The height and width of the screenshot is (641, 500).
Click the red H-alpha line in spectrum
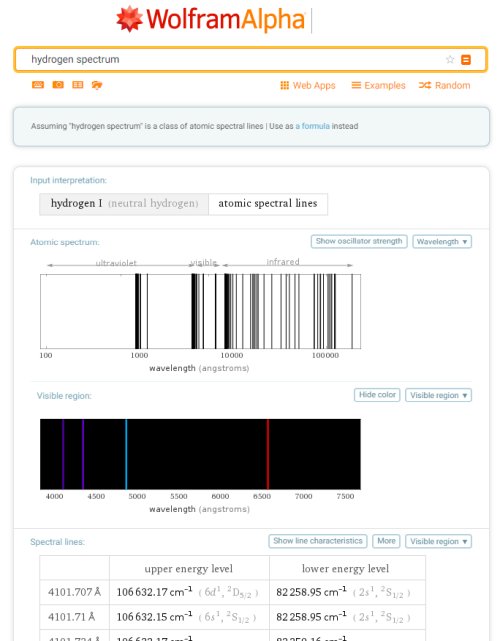point(268,454)
